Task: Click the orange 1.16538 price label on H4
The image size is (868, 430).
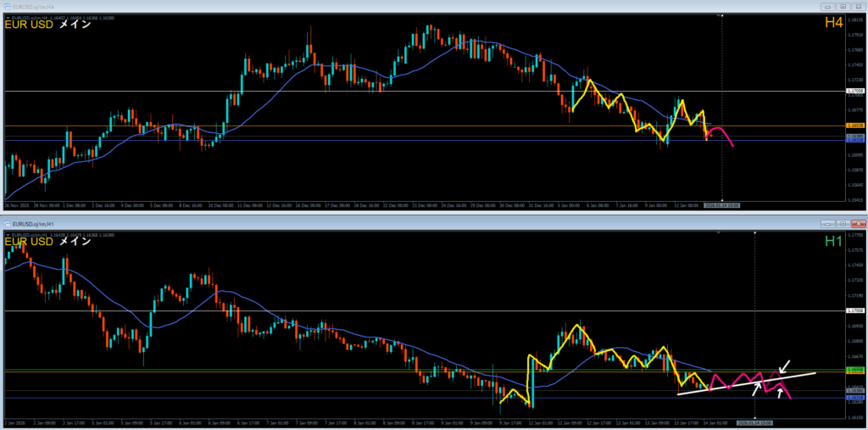Action: [854, 126]
